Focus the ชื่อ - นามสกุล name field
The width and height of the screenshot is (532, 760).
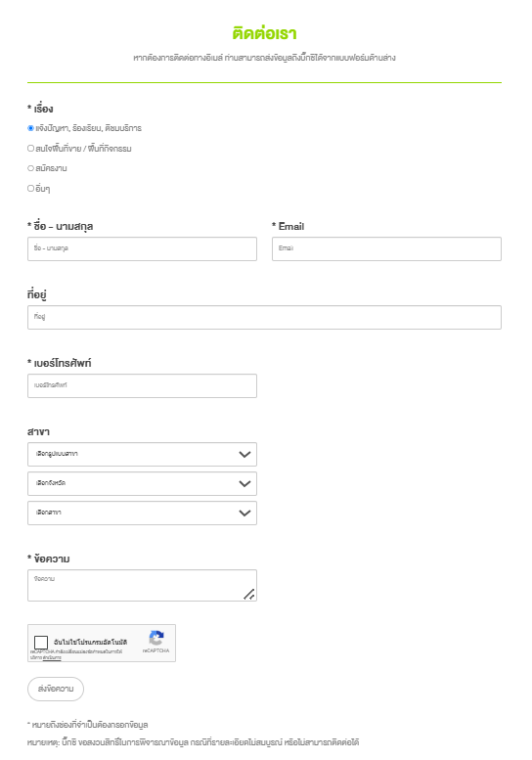click(x=142, y=249)
